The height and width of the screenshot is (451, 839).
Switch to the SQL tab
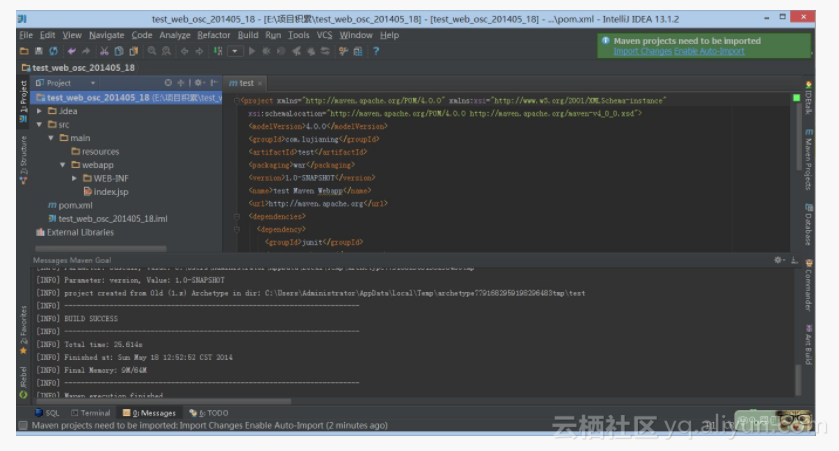point(47,413)
